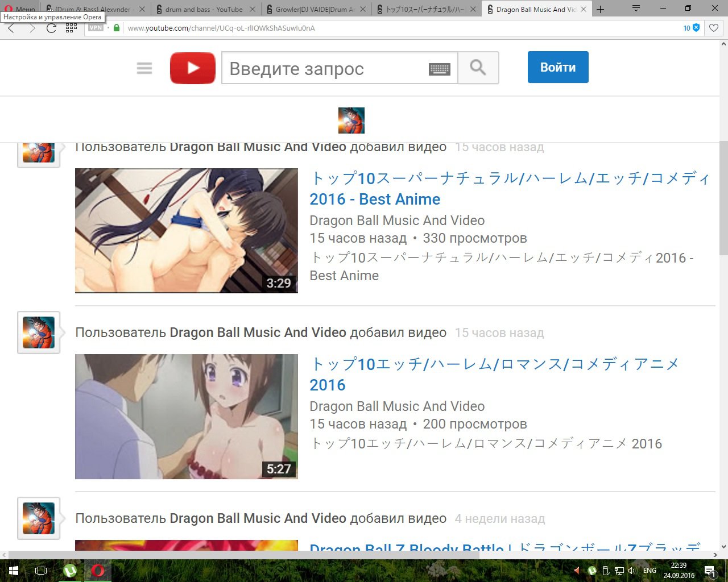This screenshot has width=728, height=582.
Task: Open channel name under the 330 просмотров video
Action: click(397, 221)
